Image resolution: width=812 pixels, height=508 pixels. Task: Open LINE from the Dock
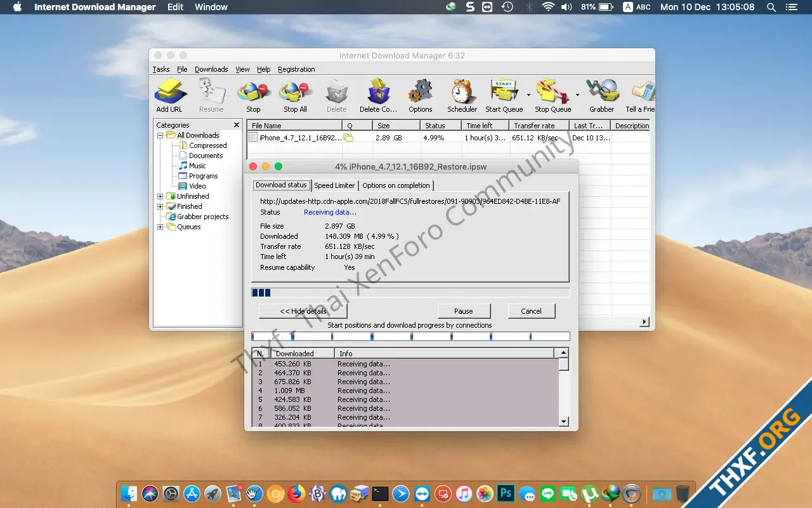[x=548, y=493]
